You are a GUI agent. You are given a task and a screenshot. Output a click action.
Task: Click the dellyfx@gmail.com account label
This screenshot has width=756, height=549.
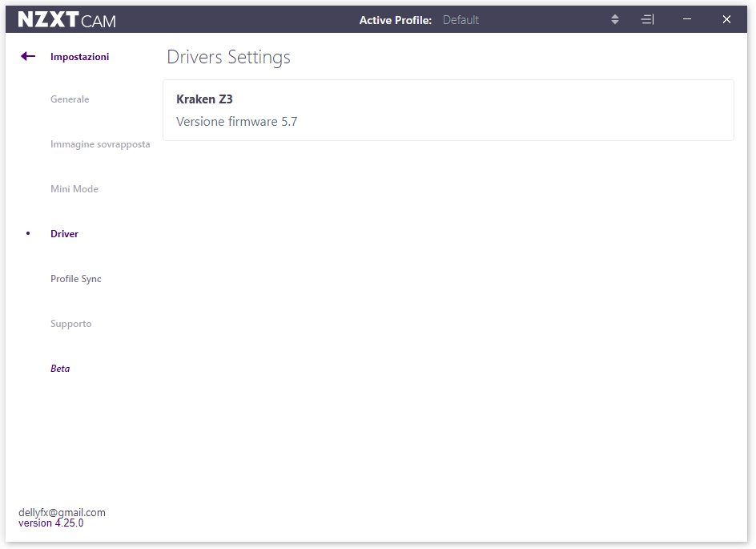coord(62,512)
